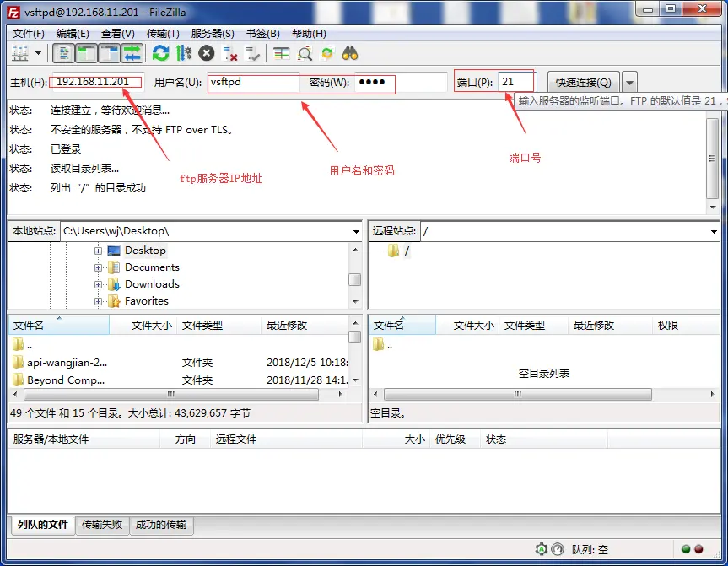This screenshot has width=728, height=566.
Task: Expand the Downloads tree node
Action: [x=98, y=284]
